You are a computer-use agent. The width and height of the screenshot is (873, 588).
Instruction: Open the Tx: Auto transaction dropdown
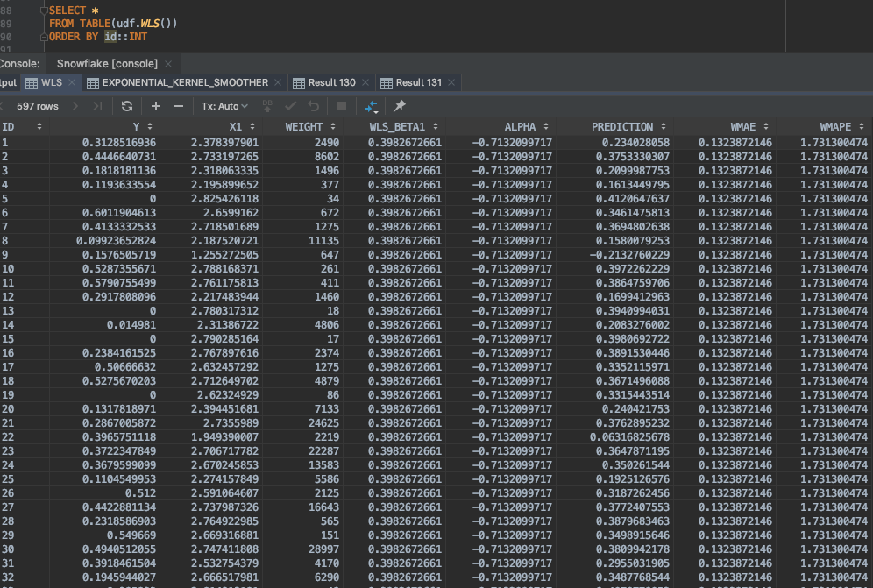point(224,106)
